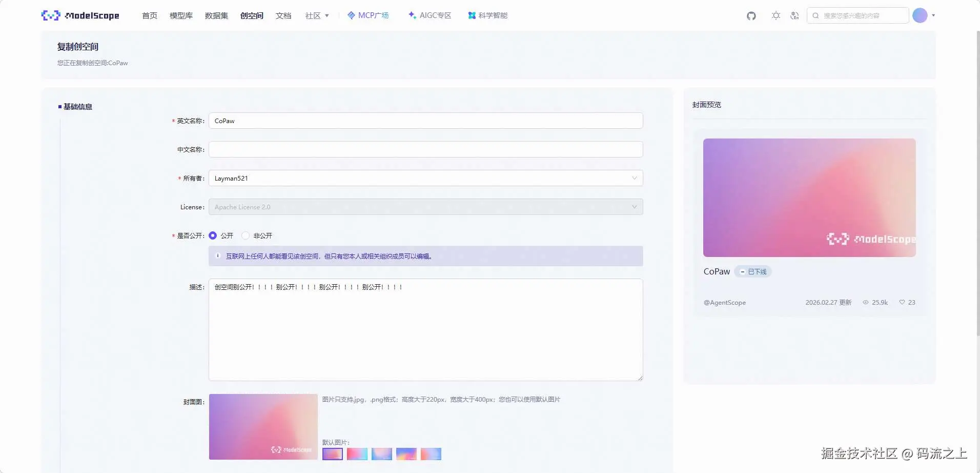Image resolution: width=980 pixels, height=473 pixels.
Task: Open the GitHub icon link
Action: [x=751, y=16]
